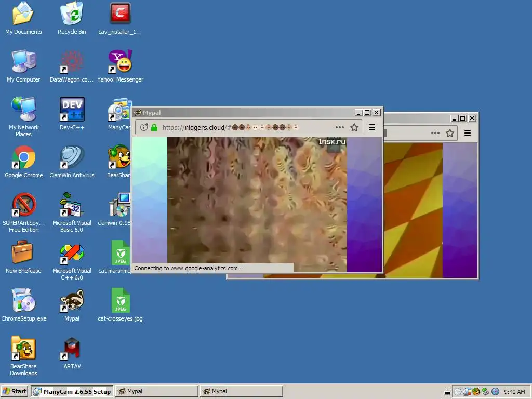Viewport: 532px width, 399px height.
Task: Click the blue compass-like tray icon
Action: point(495,392)
